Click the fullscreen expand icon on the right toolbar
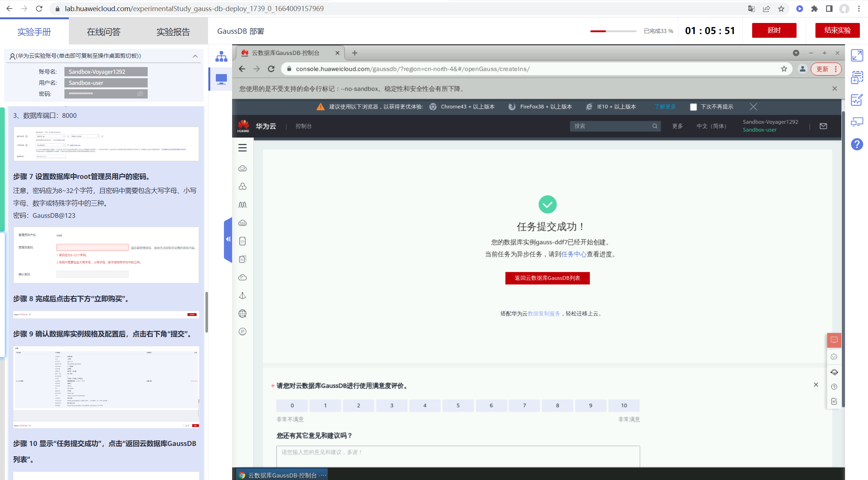The image size is (868, 480). click(857, 56)
